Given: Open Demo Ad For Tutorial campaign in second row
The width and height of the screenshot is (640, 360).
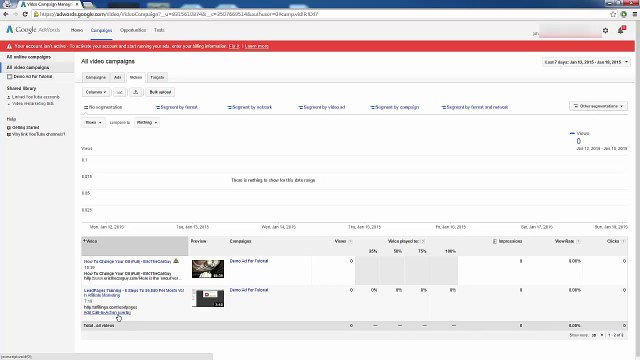Looking at the screenshot, I should (249, 290).
